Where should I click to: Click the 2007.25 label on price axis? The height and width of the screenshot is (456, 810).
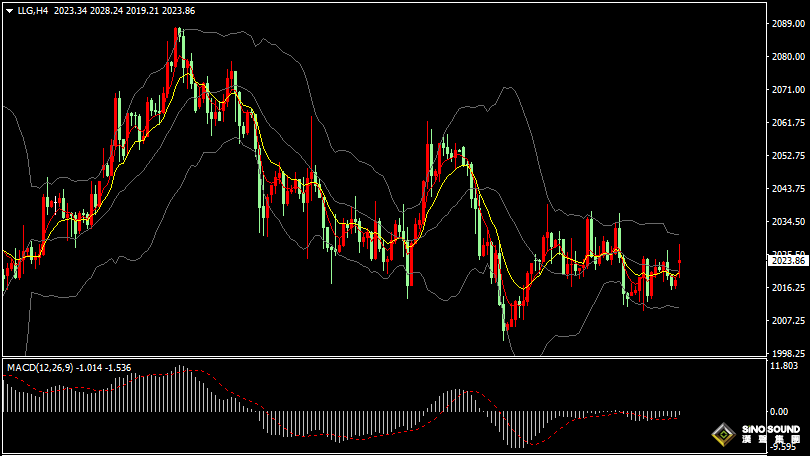click(x=787, y=321)
